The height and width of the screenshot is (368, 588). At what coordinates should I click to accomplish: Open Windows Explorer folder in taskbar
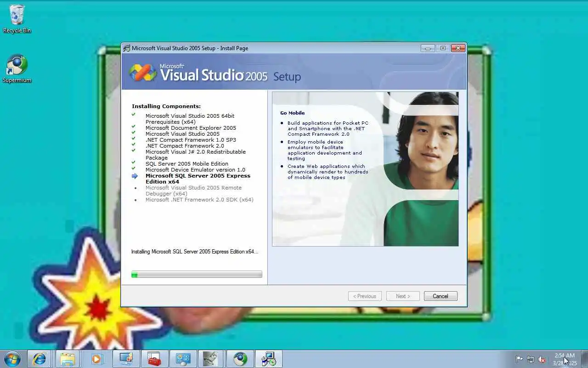coord(68,359)
